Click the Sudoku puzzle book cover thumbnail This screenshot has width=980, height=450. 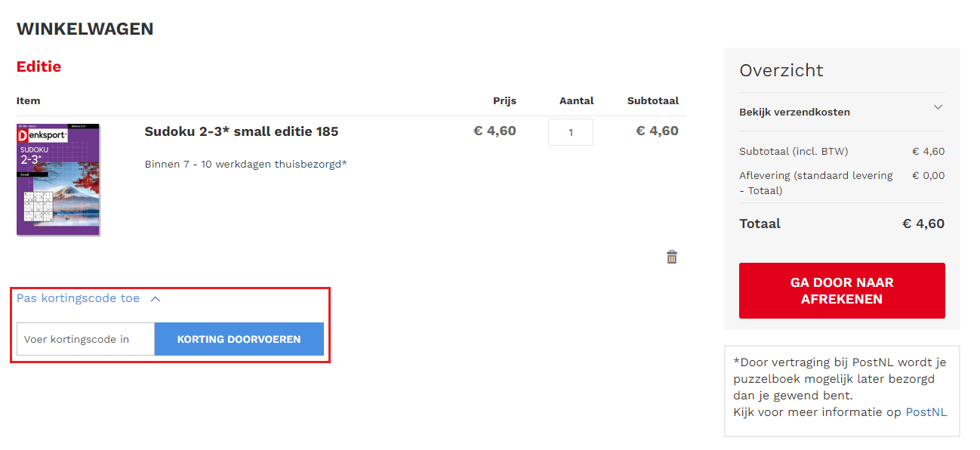click(x=58, y=179)
